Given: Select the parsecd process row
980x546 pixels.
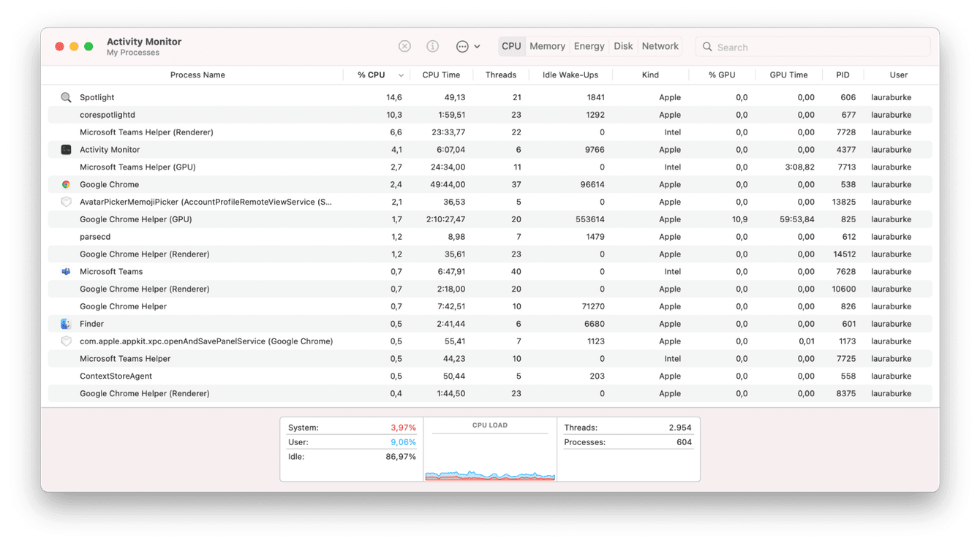Looking at the screenshot, I should (219, 236).
